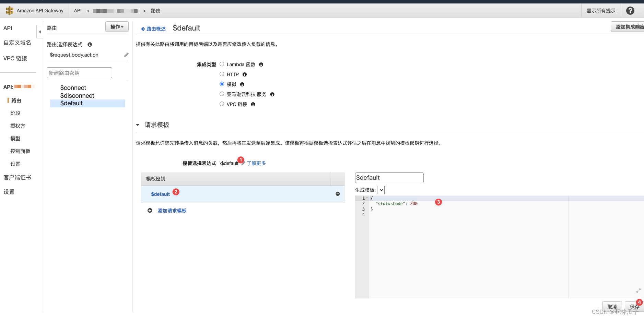
Task: Edit the route selection expression pencil icon
Action: coord(126,55)
